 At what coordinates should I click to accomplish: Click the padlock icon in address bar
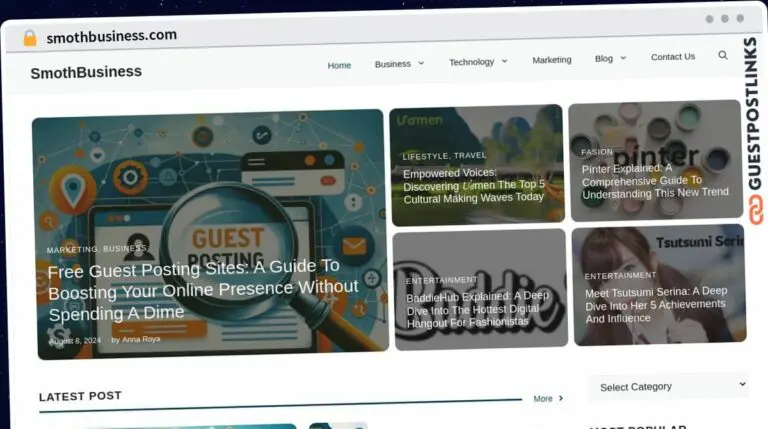coord(29,38)
